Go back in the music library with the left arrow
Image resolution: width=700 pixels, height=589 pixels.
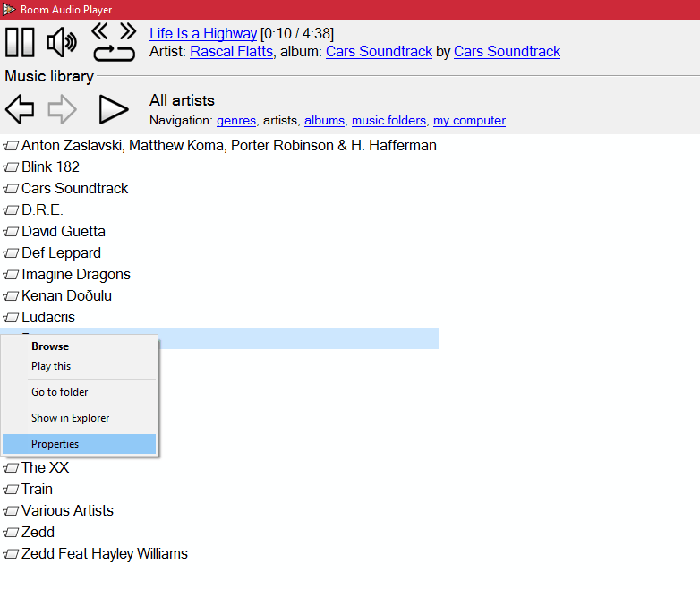coord(20,109)
